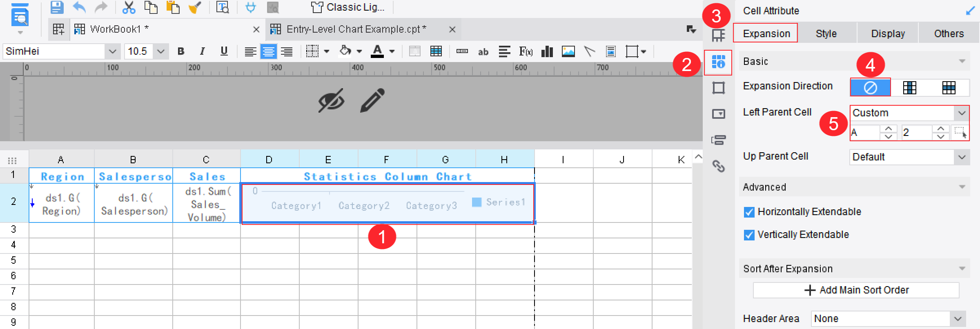Align text center
Viewport: 980px width, 329px height.
coord(268,51)
